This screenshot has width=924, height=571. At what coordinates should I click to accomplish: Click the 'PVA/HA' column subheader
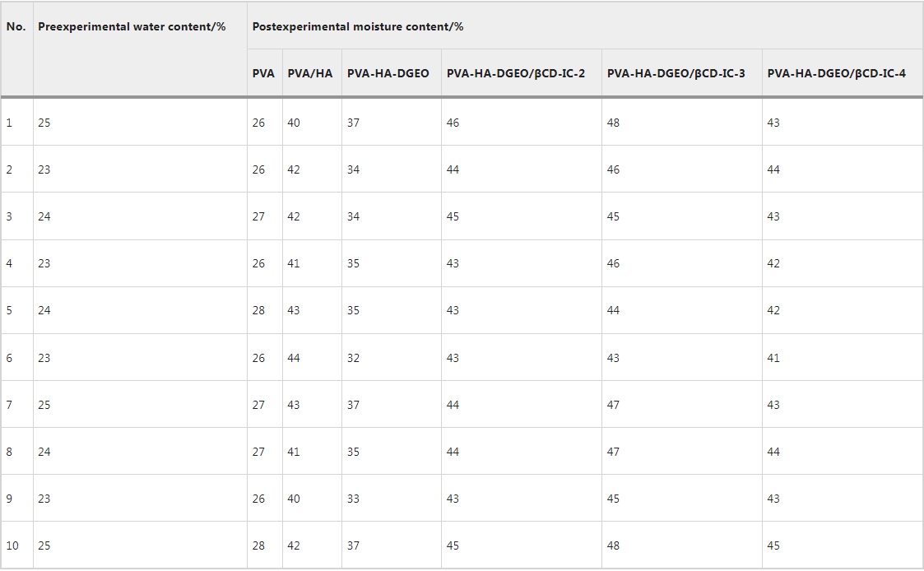pos(310,73)
